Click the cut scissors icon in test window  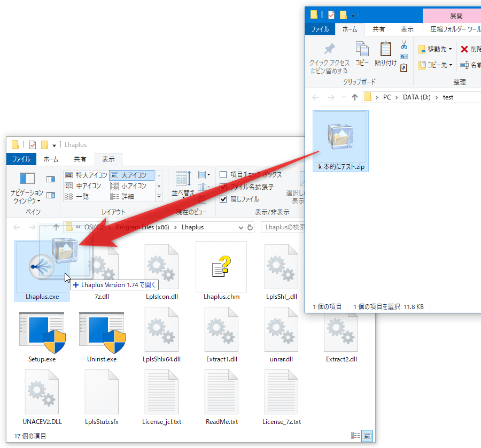tap(404, 45)
